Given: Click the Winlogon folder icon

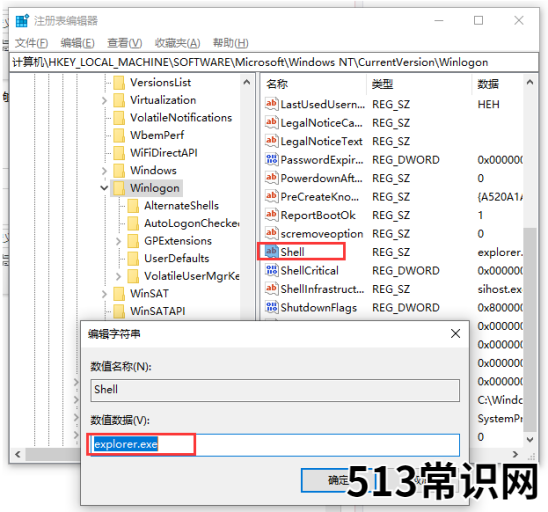Looking at the screenshot, I should [119, 188].
